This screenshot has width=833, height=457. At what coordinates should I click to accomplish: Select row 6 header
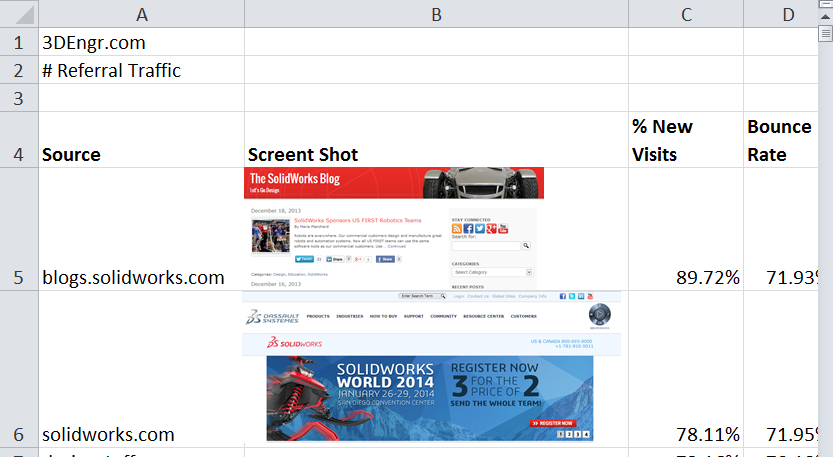pos(19,369)
